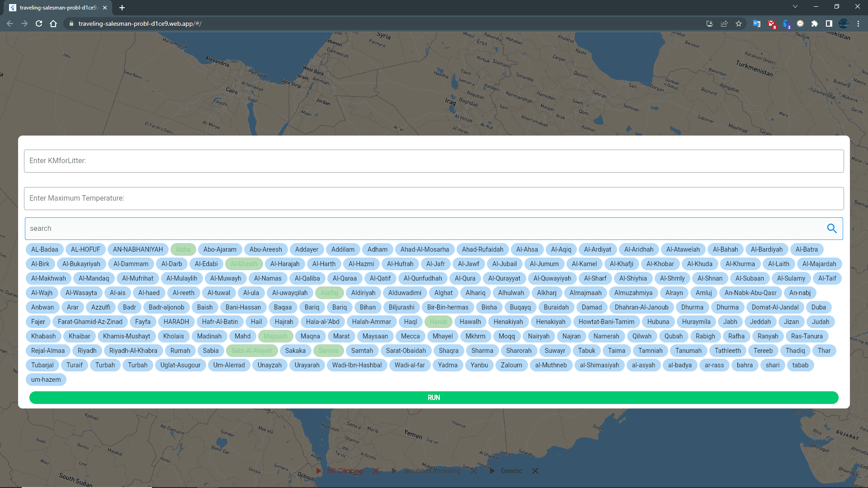Click the X next to Genetic
The height and width of the screenshot is (488, 868).
click(535, 471)
